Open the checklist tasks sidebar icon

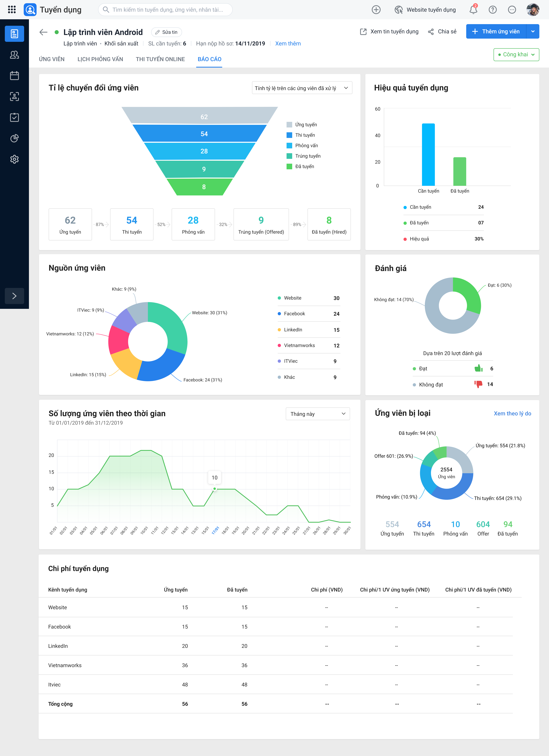tap(14, 117)
